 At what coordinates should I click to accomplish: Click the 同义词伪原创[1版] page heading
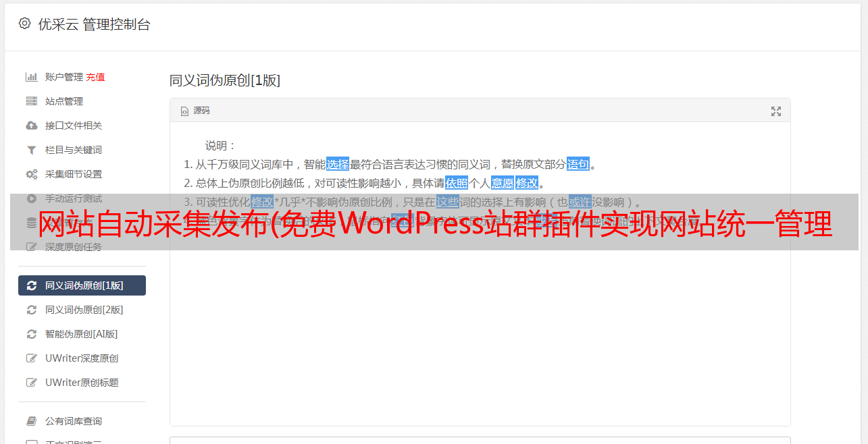(x=225, y=80)
